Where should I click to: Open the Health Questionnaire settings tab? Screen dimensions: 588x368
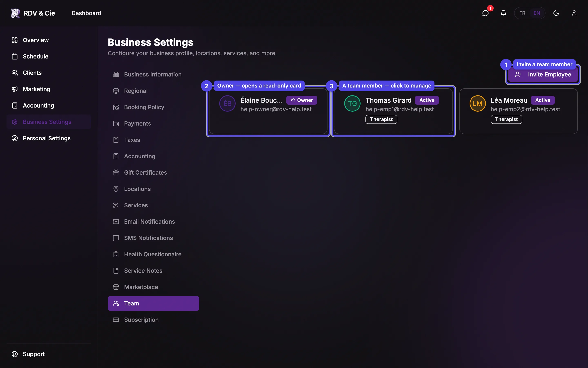coord(153,254)
